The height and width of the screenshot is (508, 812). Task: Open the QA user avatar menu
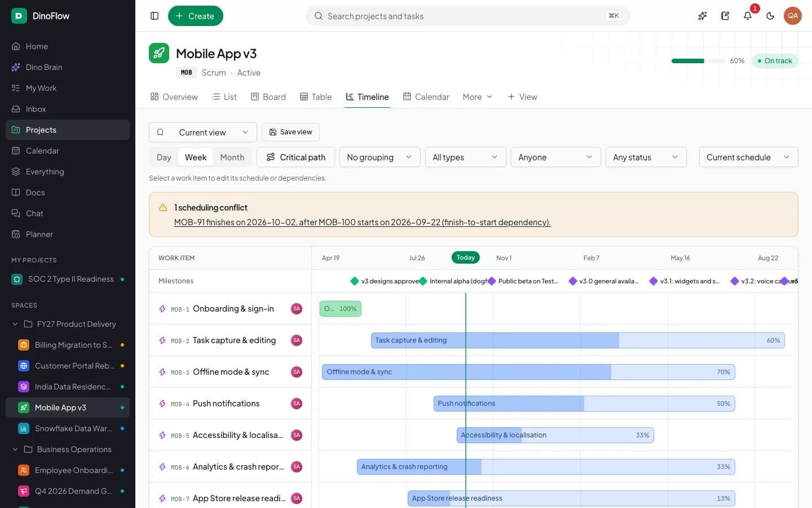click(x=793, y=16)
